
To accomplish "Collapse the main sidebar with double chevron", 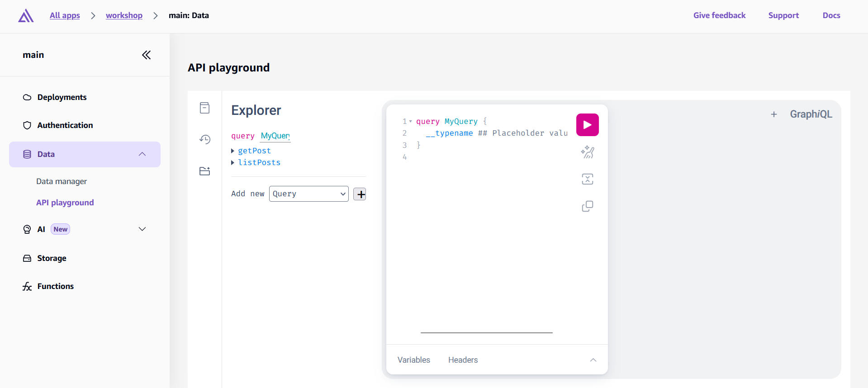I will pos(146,55).
